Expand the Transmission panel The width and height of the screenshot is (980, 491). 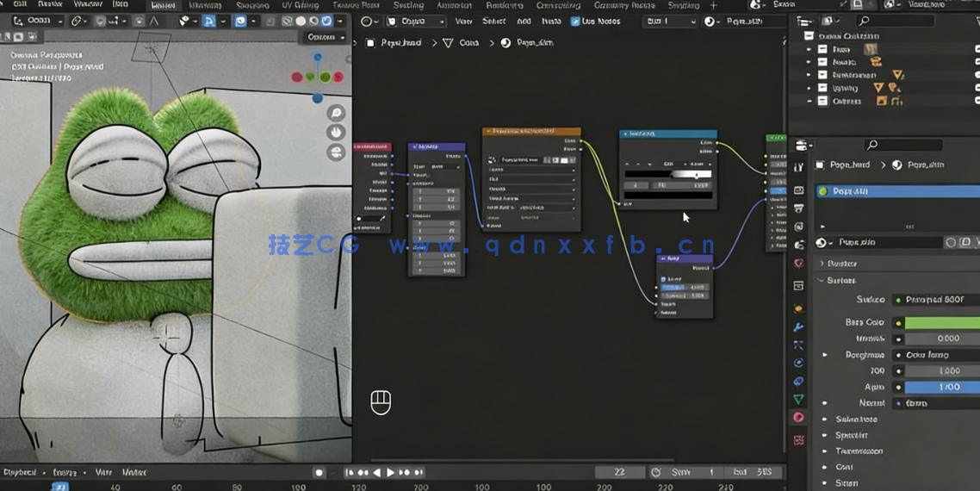825,451
